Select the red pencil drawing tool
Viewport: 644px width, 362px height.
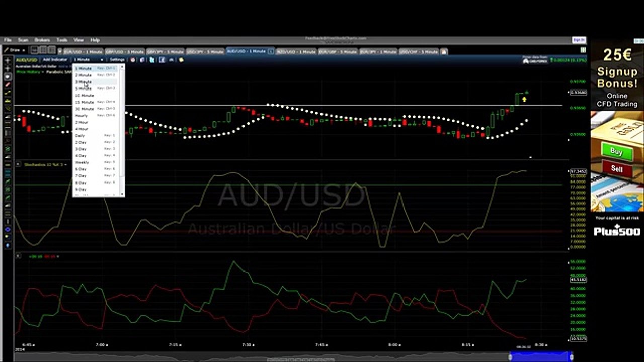(8, 85)
